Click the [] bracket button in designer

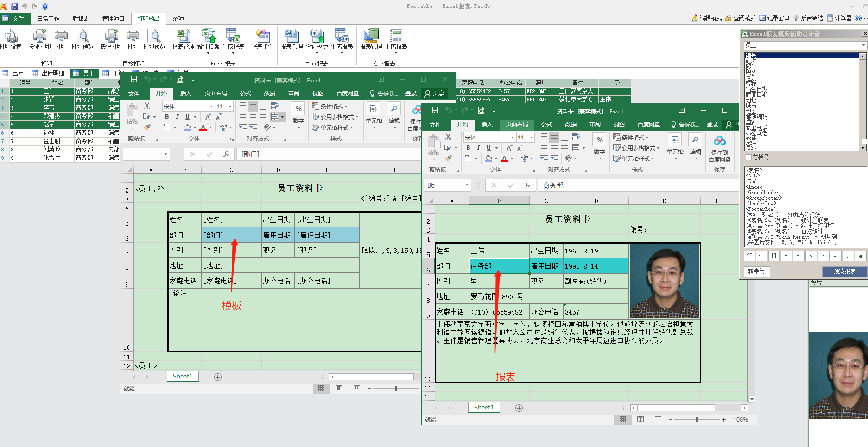(x=774, y=256)
